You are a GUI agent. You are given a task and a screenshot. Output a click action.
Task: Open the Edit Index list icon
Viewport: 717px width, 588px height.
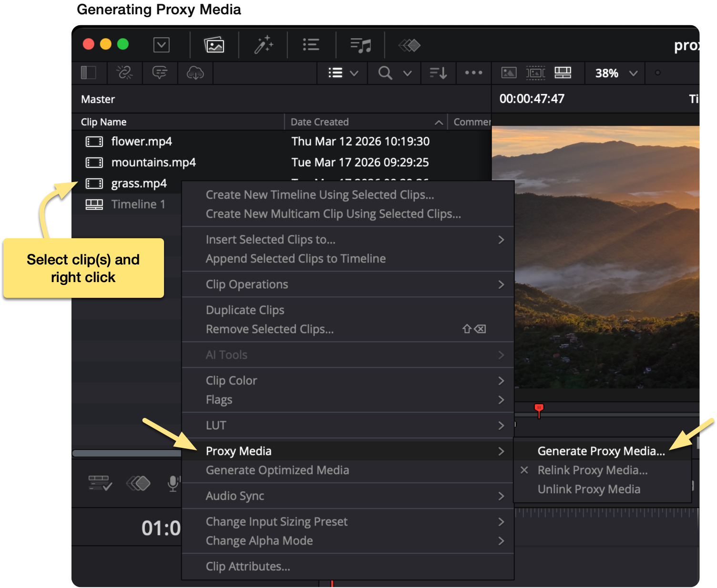click(310, 44)
